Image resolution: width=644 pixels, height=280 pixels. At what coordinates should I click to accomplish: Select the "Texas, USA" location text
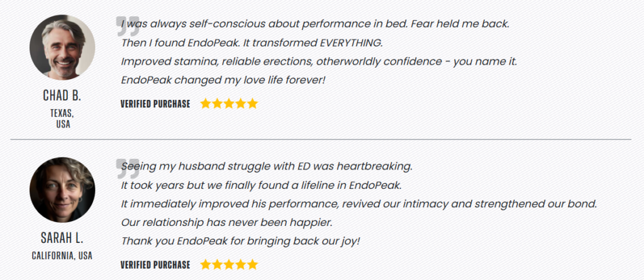tap(62, 119)
